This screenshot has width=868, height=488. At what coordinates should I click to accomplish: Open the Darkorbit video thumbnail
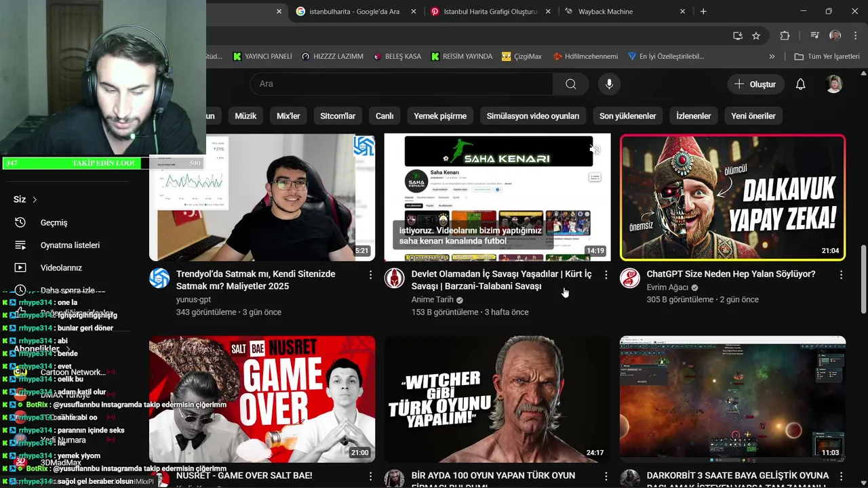(732, 399)
